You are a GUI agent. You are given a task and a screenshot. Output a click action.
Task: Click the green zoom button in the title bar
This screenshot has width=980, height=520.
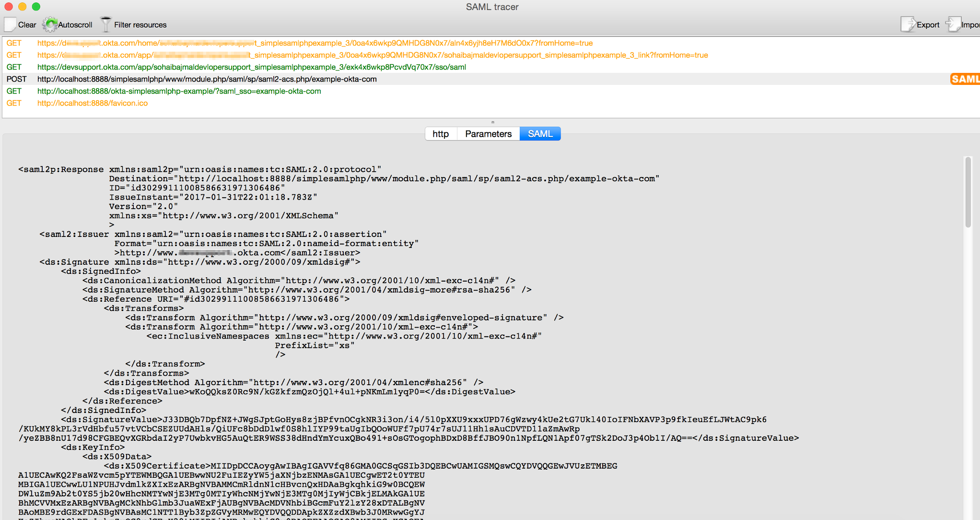tap(35, 7)
